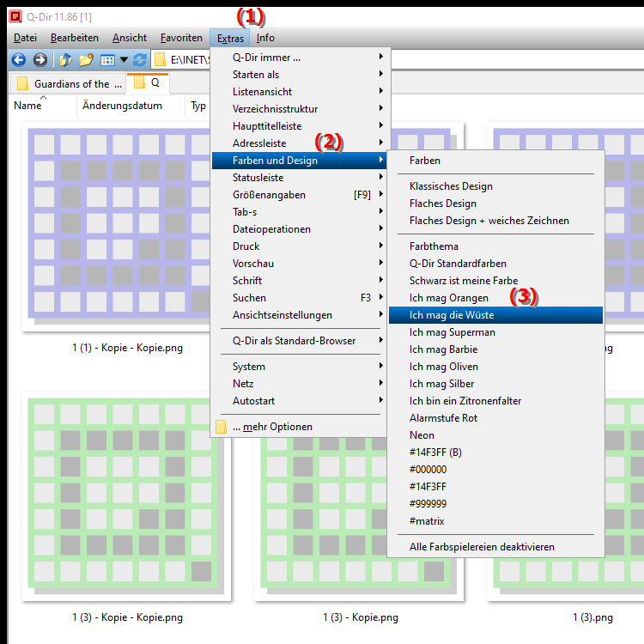This screenshot has height=644, width=644.
Task: Expand Statusleiste submenu
Action: coord(299,178)
